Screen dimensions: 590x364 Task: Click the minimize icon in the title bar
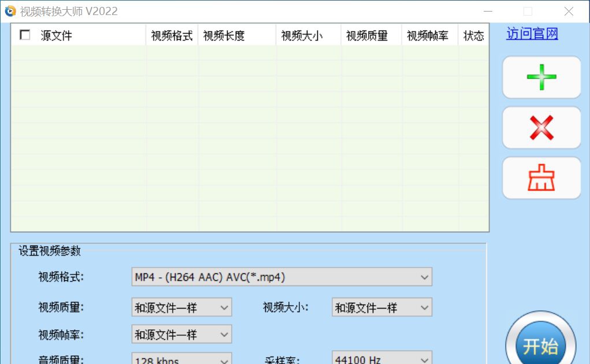point(487,10)
